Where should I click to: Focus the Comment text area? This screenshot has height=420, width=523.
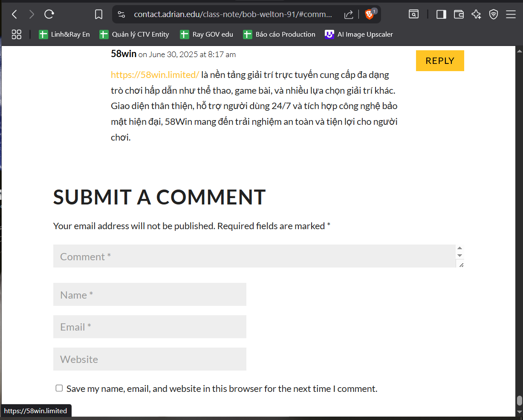coord(254,256)
